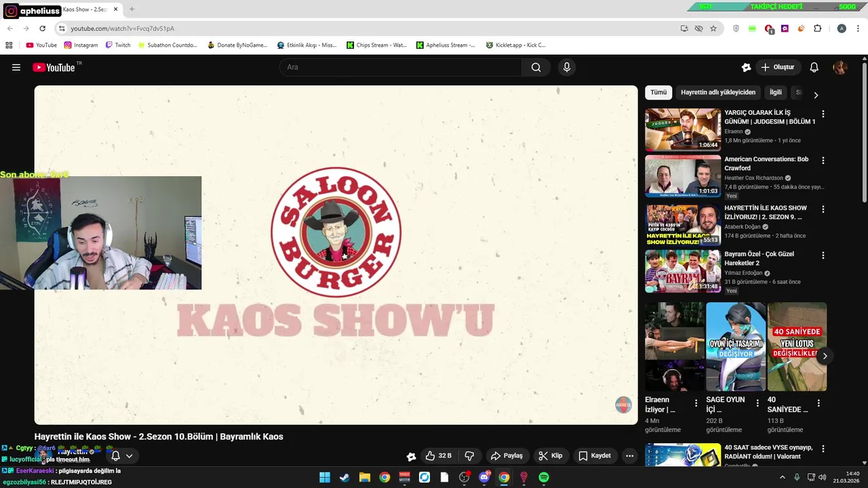Image resolution: width=868 pixels, height=488 pixels.
Task: Open the Subathon Countdown bookmark
Action: click(167, 45)
